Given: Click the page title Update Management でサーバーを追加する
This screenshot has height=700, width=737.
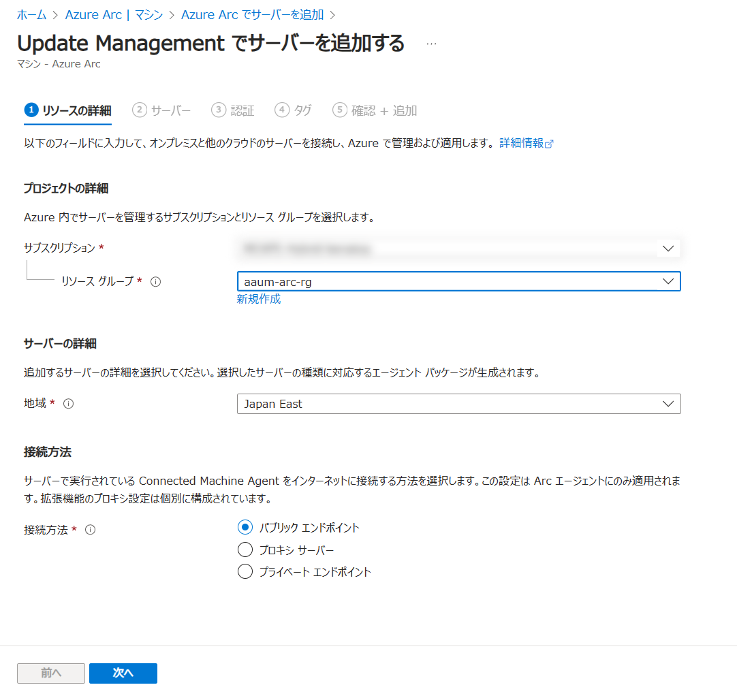Looking at the screenshot, I should [x=210, y=43].
